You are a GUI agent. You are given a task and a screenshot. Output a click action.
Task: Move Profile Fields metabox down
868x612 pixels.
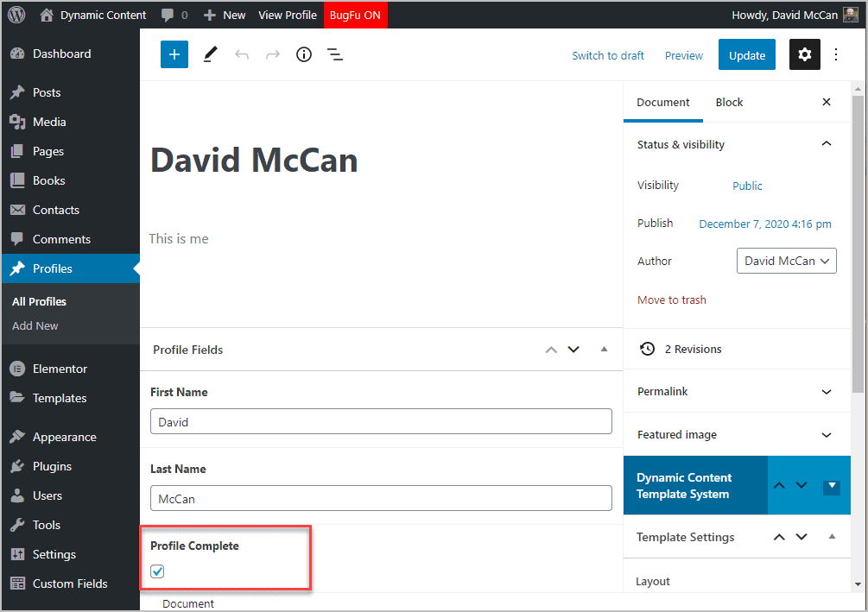[x=573, y=350]
